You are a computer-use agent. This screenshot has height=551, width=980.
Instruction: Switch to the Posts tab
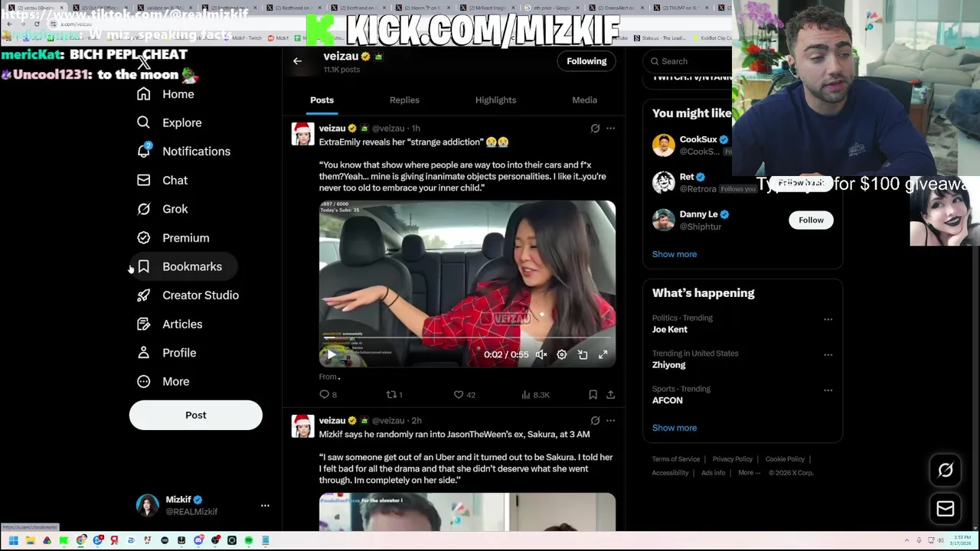[322, 100]
